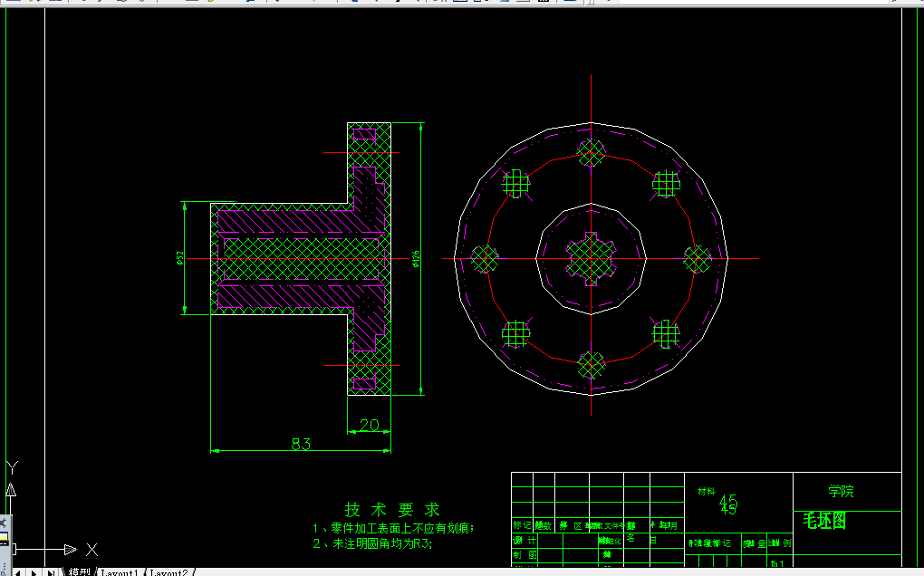Select note 2、未注明圆角均为R3

(372, 543)
